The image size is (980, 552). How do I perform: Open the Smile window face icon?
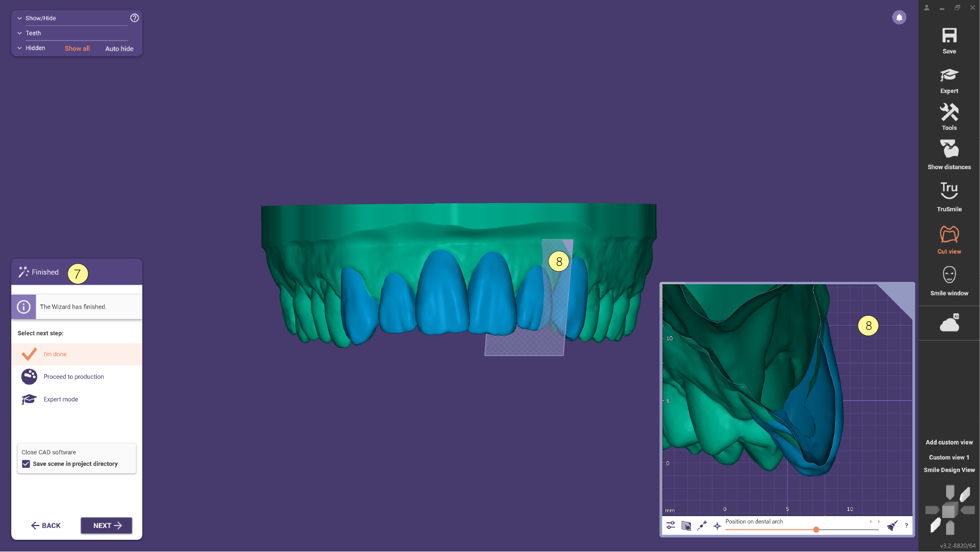949,275
